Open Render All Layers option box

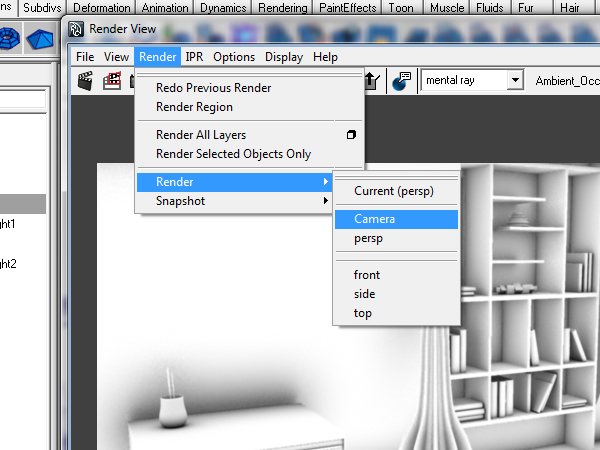351,135
